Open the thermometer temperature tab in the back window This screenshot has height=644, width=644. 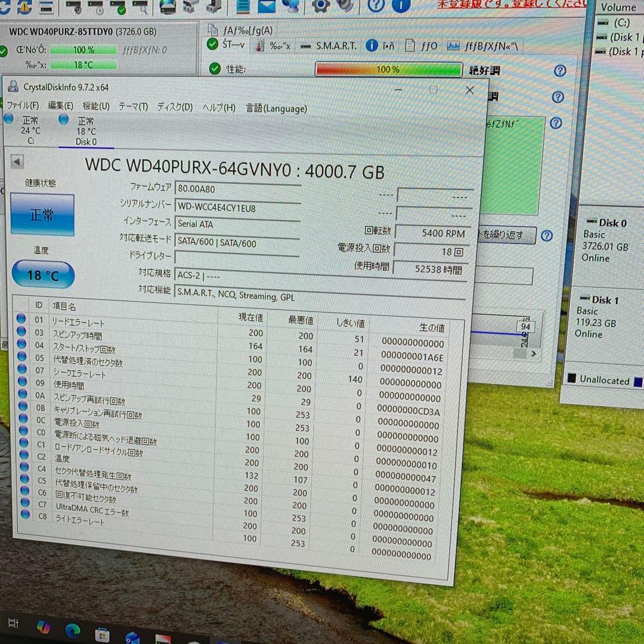click(x=273, y=45)
